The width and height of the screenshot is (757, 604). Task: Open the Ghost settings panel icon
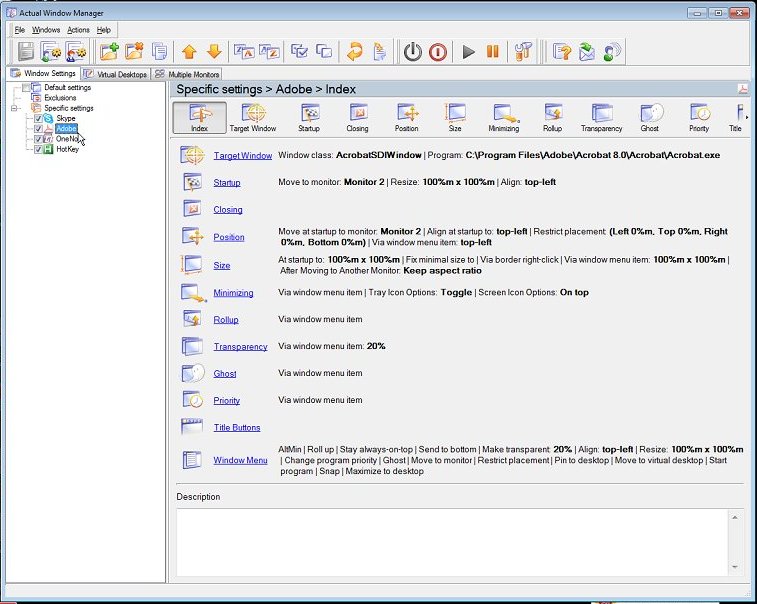tap(650, 117)
